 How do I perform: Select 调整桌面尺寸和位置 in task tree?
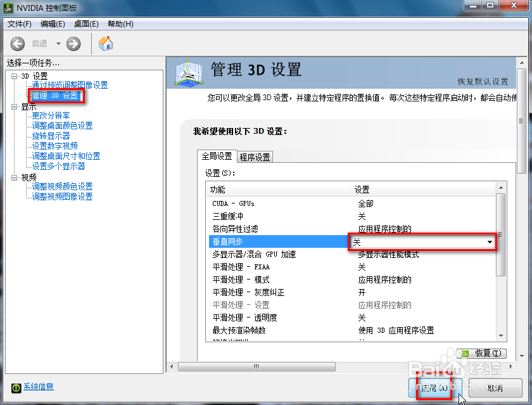pos(66,156)
